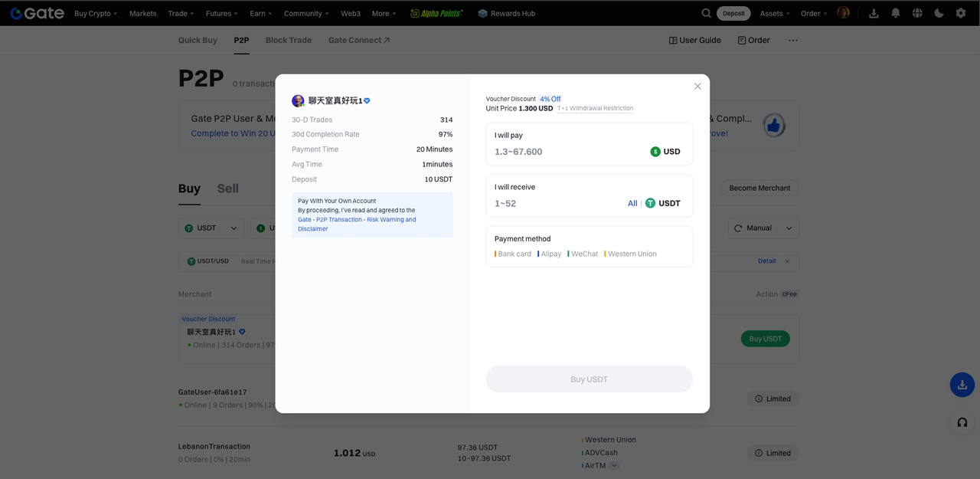Toggle dark mode moon icon
Image resolution: width=980 pixels, height=479 pixels.
tap(939, 13)
